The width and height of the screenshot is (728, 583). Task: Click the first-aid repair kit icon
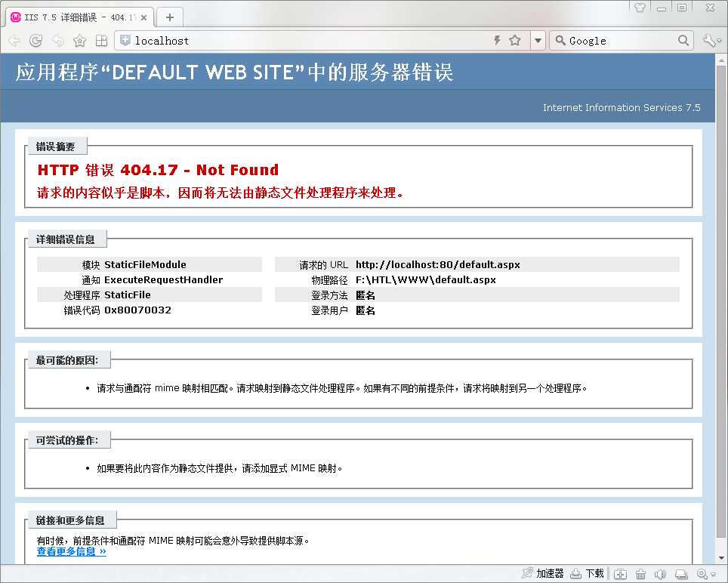pos(621,574)
